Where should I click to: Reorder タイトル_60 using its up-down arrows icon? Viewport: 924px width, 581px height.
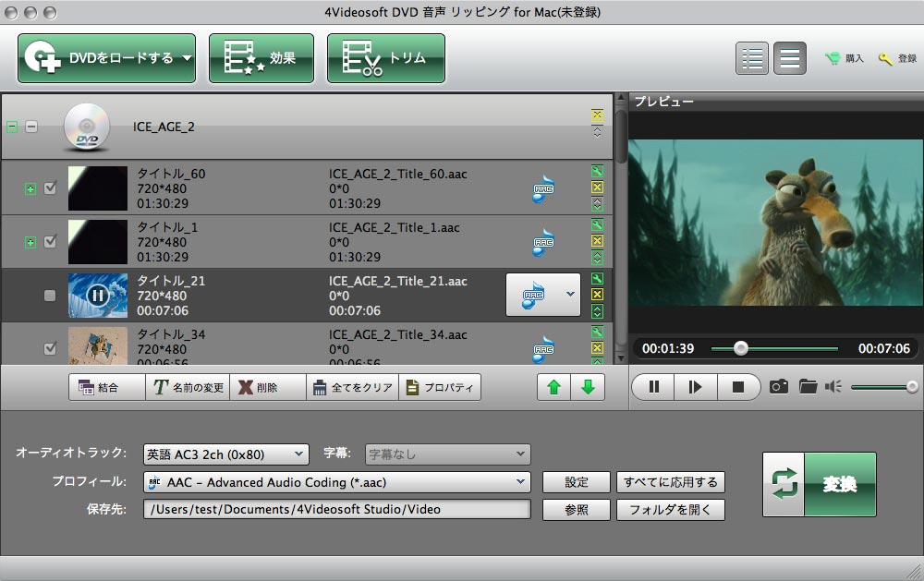pos(597,204)
